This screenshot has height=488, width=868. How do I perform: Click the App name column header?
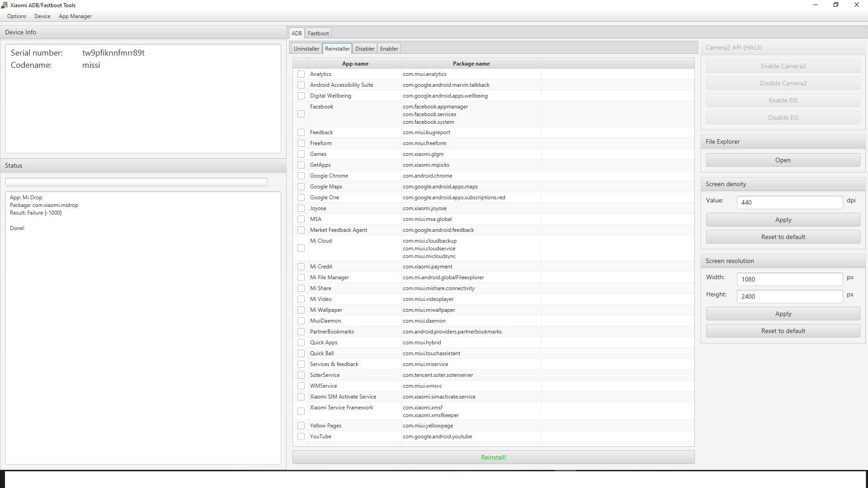355,64
